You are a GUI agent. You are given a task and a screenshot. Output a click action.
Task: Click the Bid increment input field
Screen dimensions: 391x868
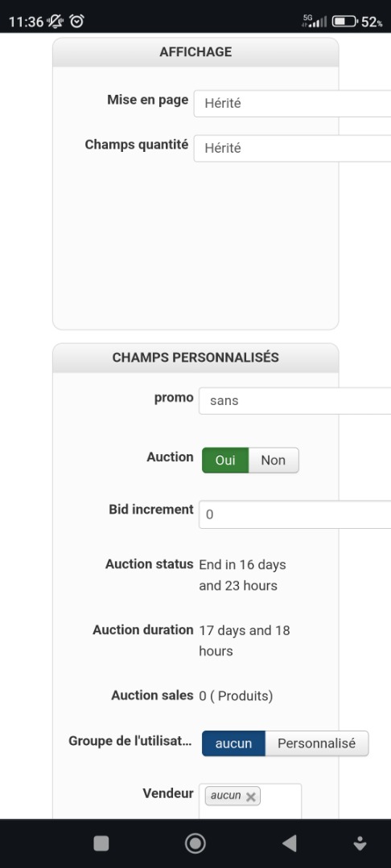click(294, 515)
